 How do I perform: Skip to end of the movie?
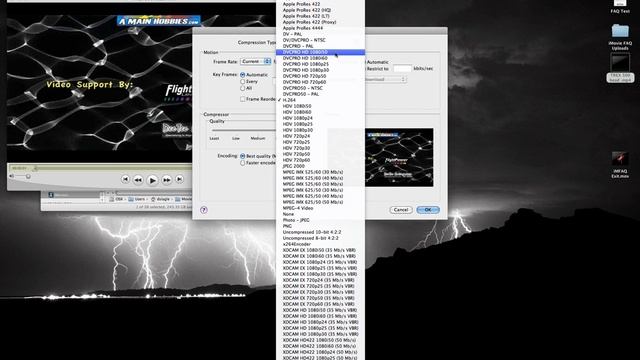(179, 179)
